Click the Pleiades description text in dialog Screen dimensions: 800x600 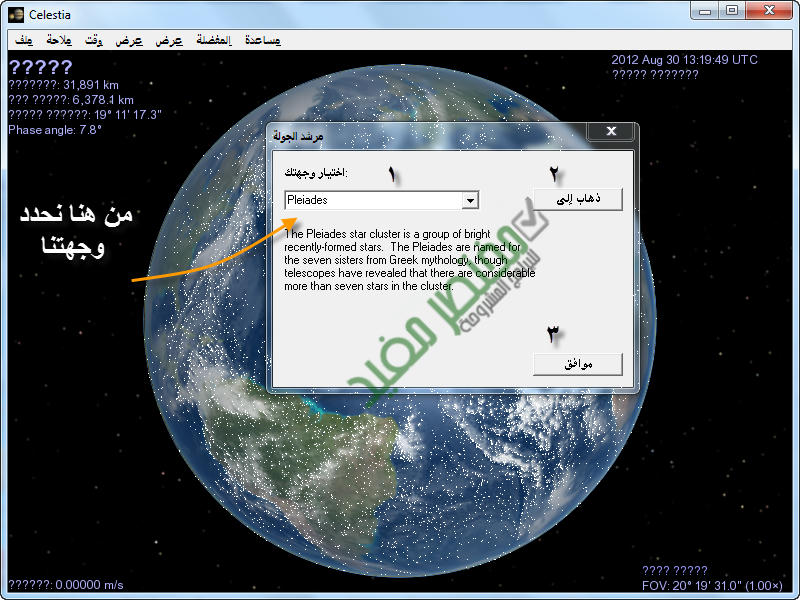(x=410, y=260)
